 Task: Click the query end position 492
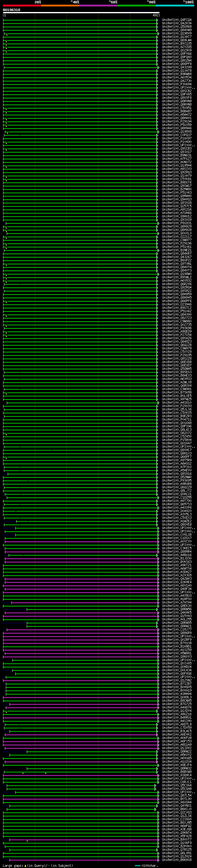pos(155,15)
